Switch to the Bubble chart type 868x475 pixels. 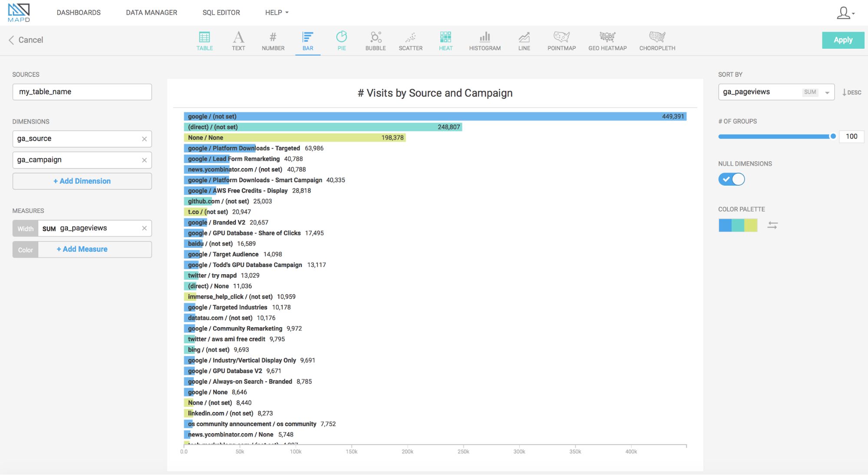tap(375, 39)
